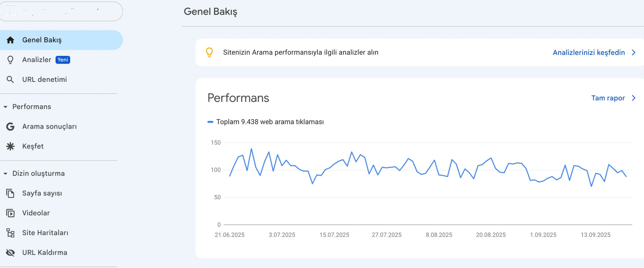Open the Tam rapor link
The height and width of the screenshot is (268, 644).
pos(609,98)
